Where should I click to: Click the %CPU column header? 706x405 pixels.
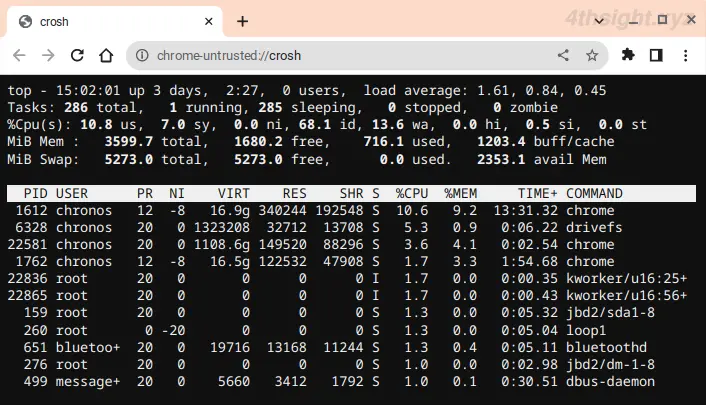[412, 194]
